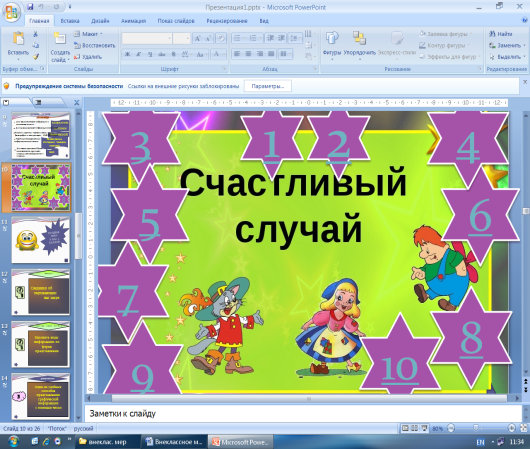
Task: Start slide show from status bar icon
Action: tap(424, 428)
